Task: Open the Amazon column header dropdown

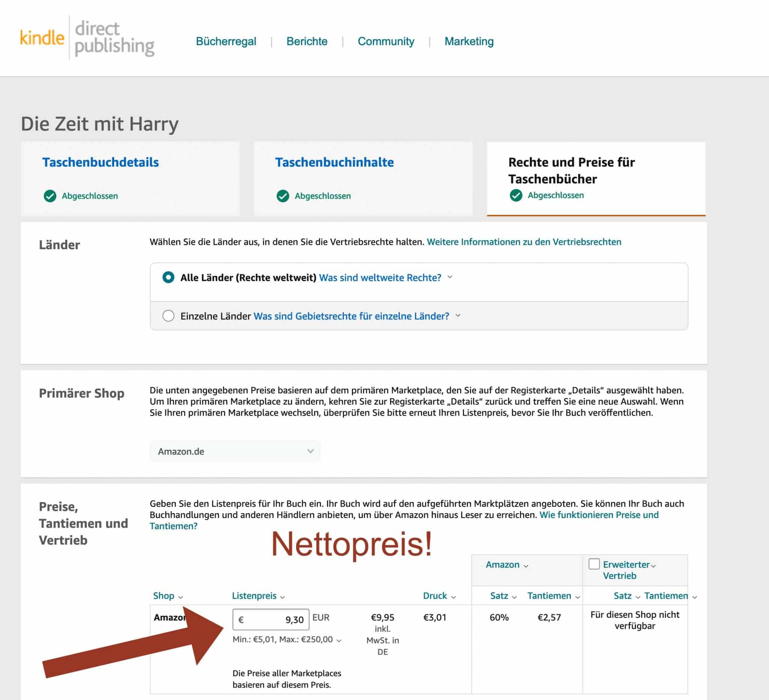Action: coord(507,565)
